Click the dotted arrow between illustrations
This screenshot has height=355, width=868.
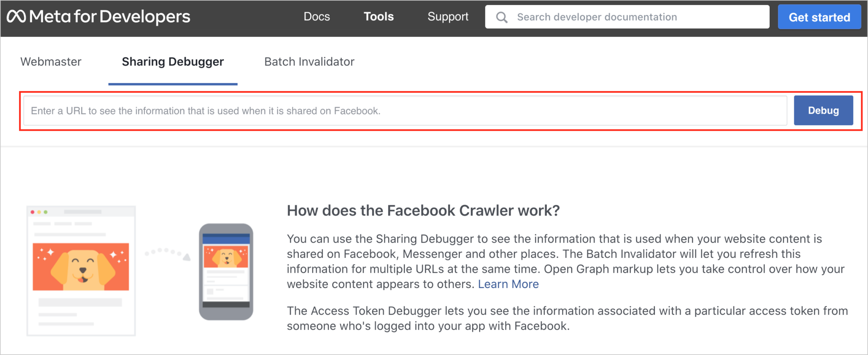(x=167, y=254)
